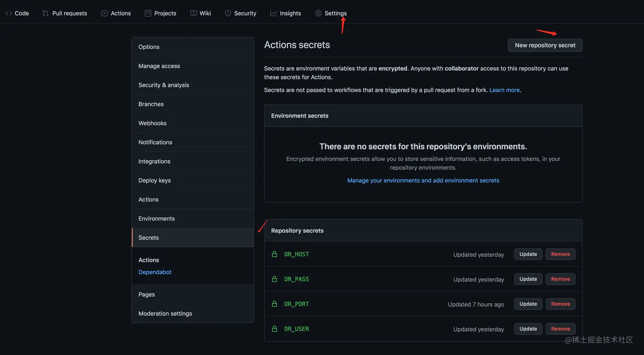Click the Projects board icon
Image resolution: width=644 pixels, height=355 pixels.
pos(148,13)
